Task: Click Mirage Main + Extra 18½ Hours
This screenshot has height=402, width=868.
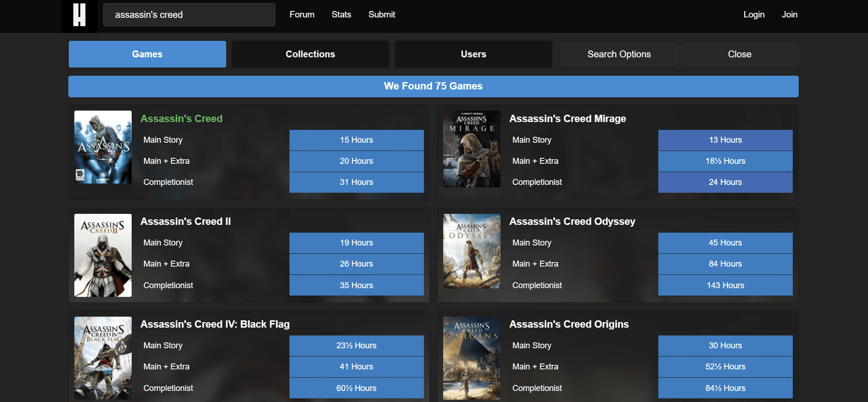Action: pyautogui.click(x=725, y=161)
